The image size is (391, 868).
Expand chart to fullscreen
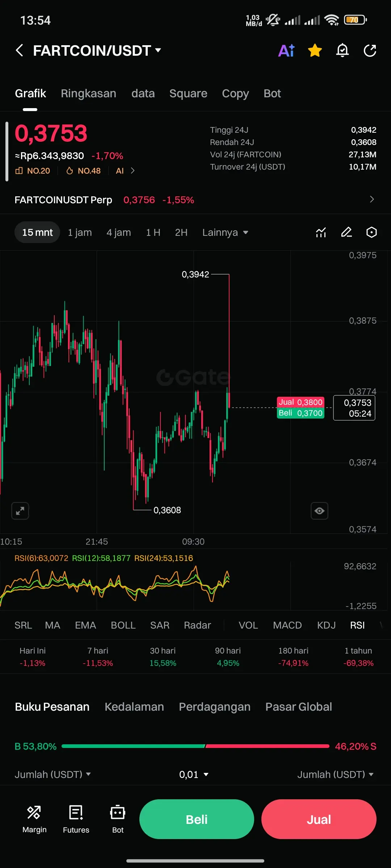point(20,511)
